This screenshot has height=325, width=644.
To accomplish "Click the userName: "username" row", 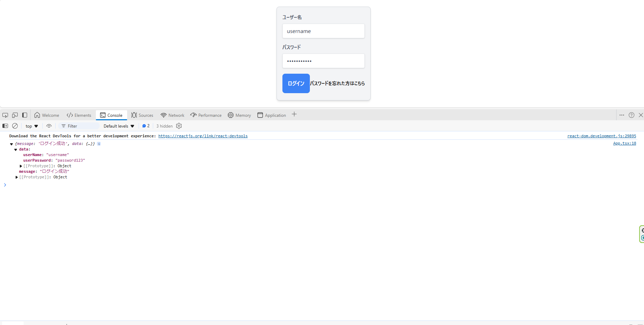I will tap(46, 155).
